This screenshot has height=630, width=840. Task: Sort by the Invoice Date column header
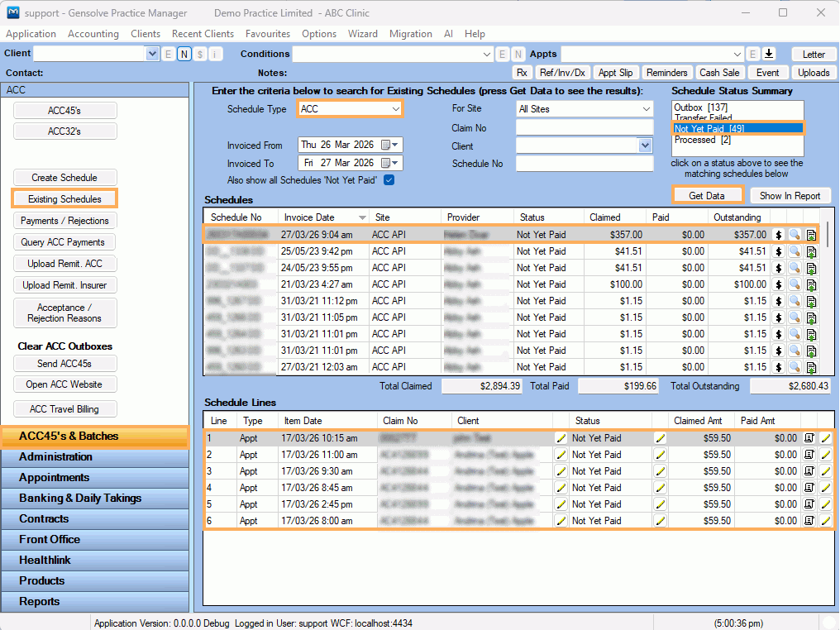pyautogui.click(x=325, y=217)
